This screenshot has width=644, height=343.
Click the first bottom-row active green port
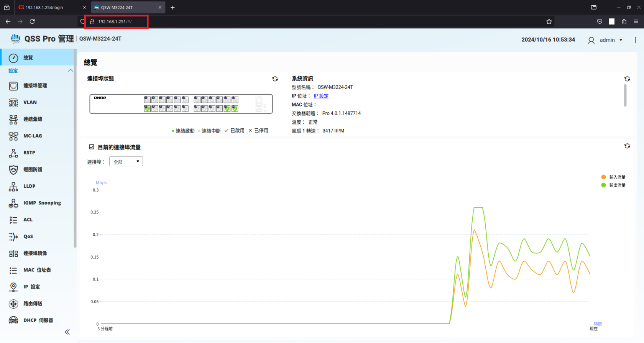[147, 108]
